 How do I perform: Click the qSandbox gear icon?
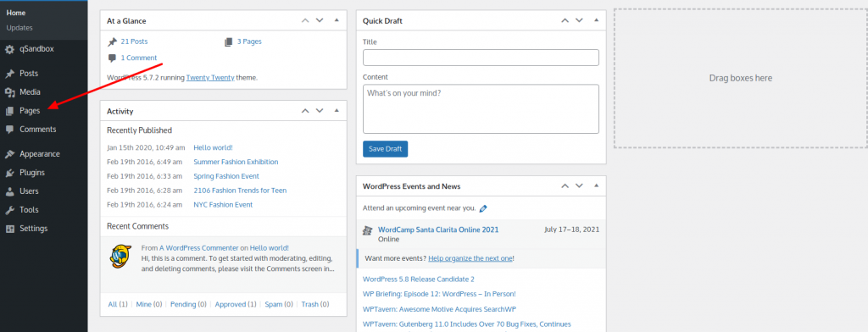tap(9, 49)
